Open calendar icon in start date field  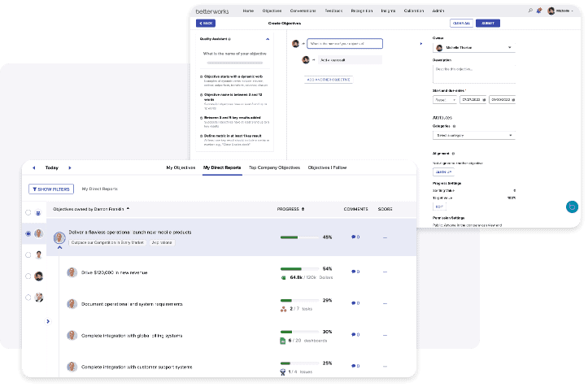click(484, 100)
